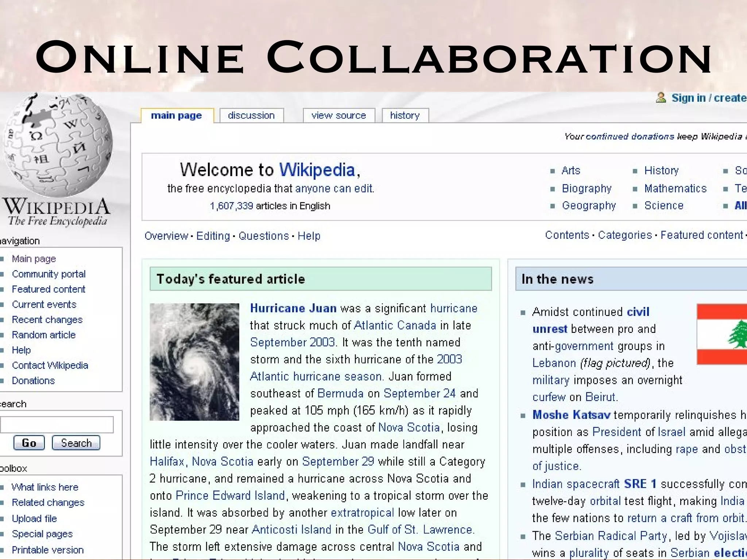Open Random article in sidebar
Image resolution: width=747 pixels, height=560 pixels.
(44, 335)
